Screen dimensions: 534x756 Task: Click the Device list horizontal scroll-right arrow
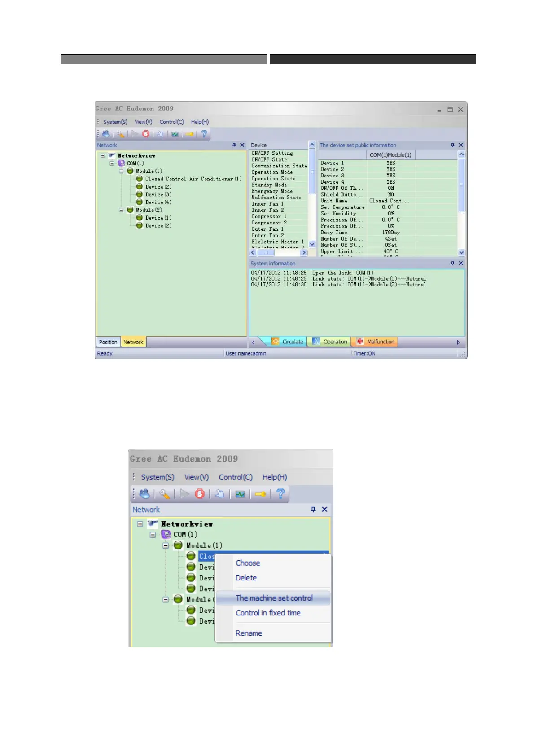coord(304,252)
